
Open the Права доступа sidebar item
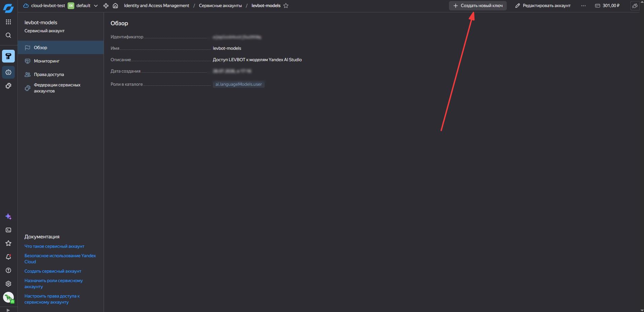(61, 75)
